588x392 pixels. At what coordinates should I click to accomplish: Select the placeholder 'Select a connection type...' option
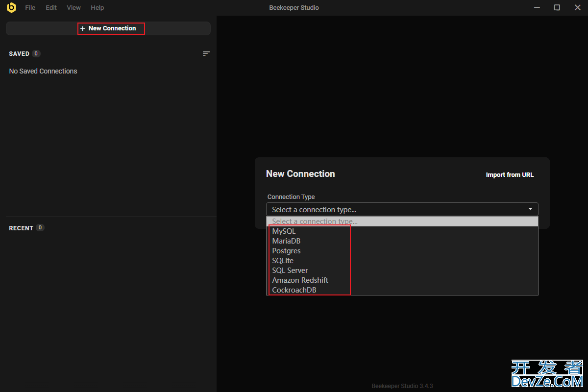tap(402, 221)
